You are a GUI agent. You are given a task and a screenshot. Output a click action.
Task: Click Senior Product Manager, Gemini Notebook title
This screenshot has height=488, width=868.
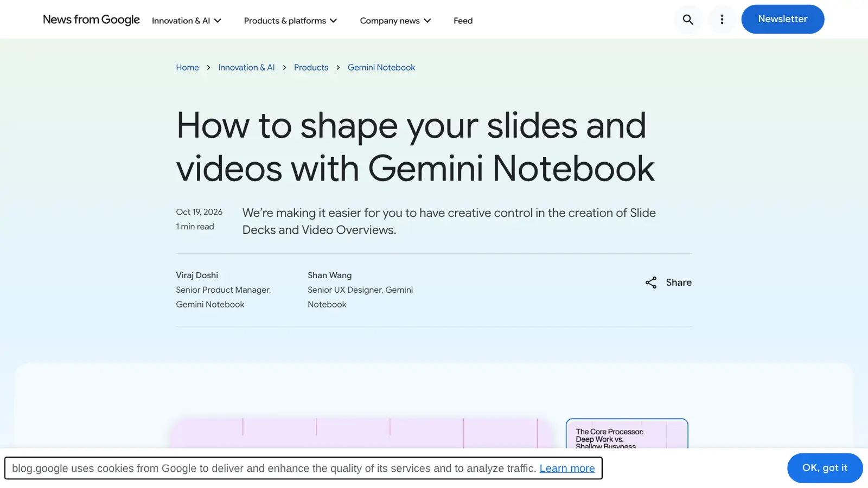(x=224, y=297)
